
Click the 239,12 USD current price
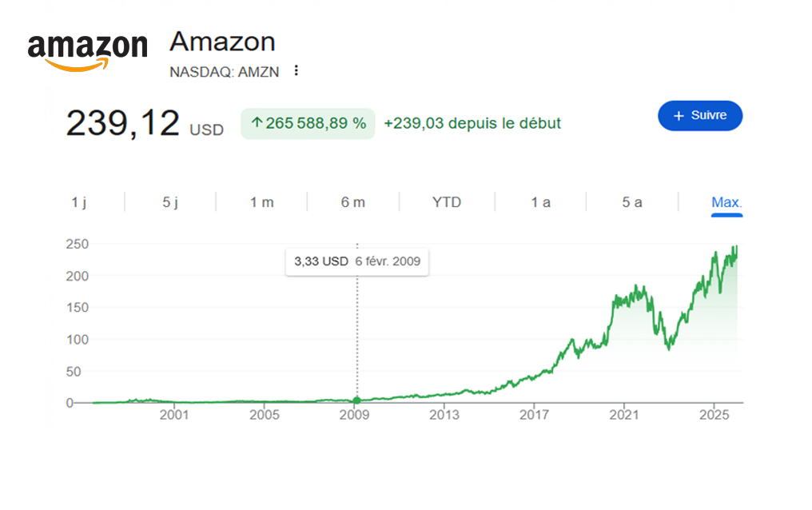144,124
